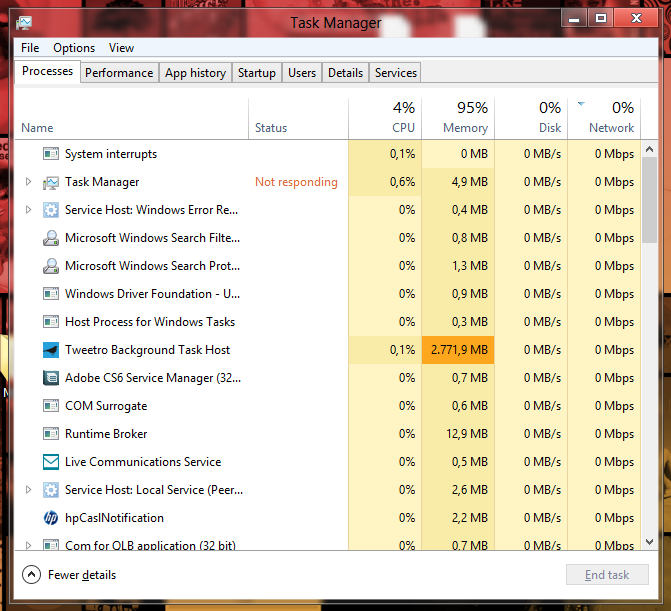Switch to the Startup tab
The image size is (671, 611).
click(x=257, y=73)
